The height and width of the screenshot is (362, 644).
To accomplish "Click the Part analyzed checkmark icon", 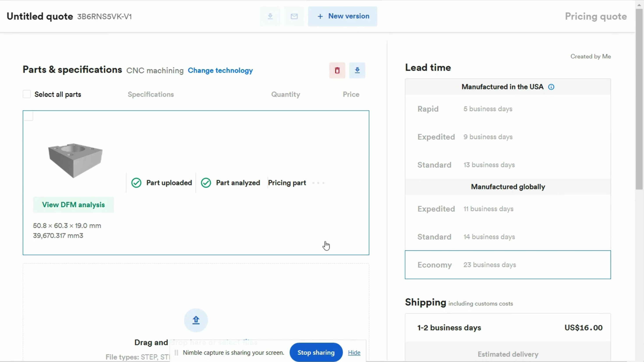I will click(206, 183).
